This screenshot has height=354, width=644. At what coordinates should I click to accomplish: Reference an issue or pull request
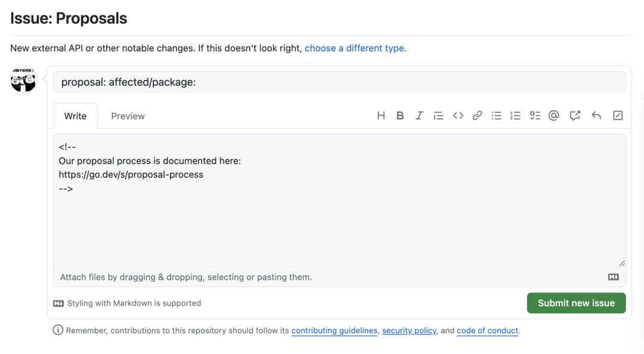[575, 116]
